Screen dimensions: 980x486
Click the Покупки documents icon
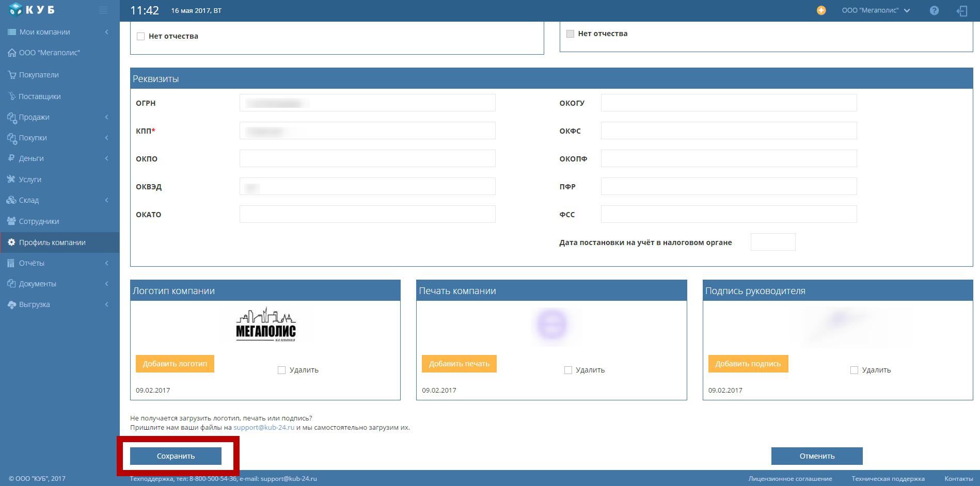pos(12,138)
